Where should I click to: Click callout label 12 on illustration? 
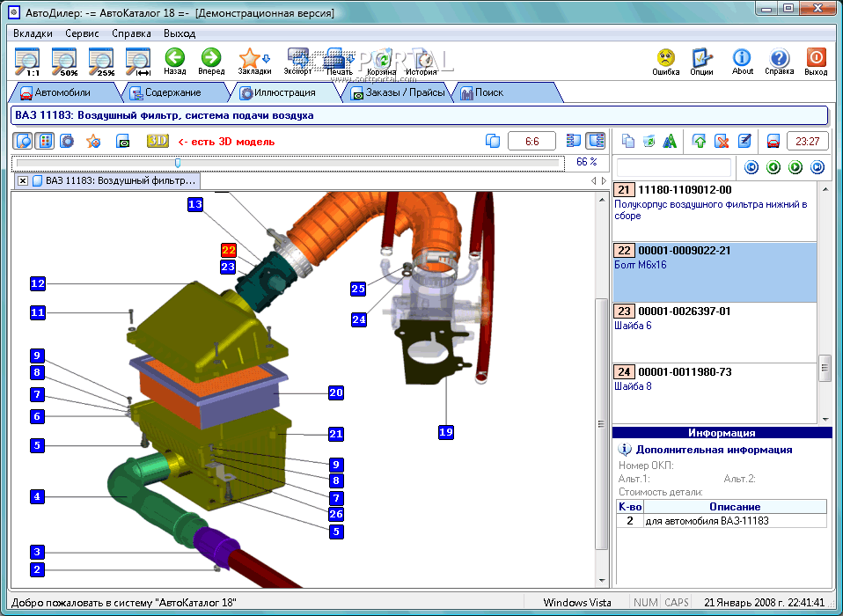[x=38, y=283]
